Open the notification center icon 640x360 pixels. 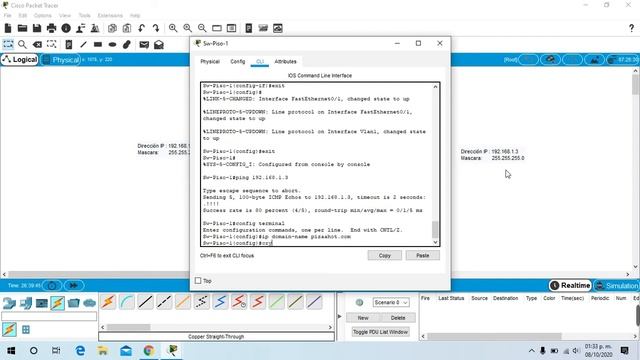(624, 351)
